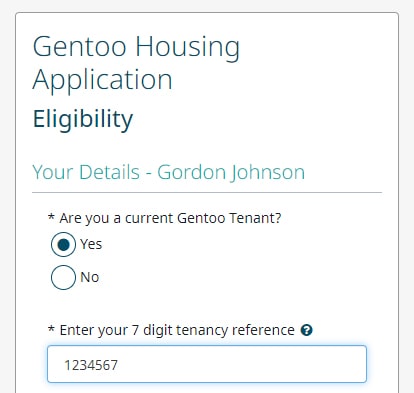Choose the No radio button
414x393 pixels.
[x=63, y=277]
